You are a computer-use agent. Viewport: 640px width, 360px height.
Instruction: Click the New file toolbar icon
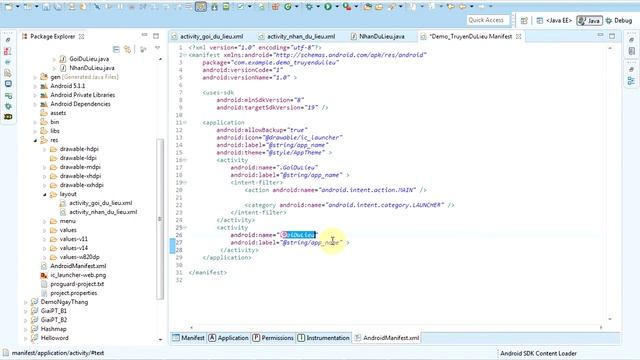9,6
